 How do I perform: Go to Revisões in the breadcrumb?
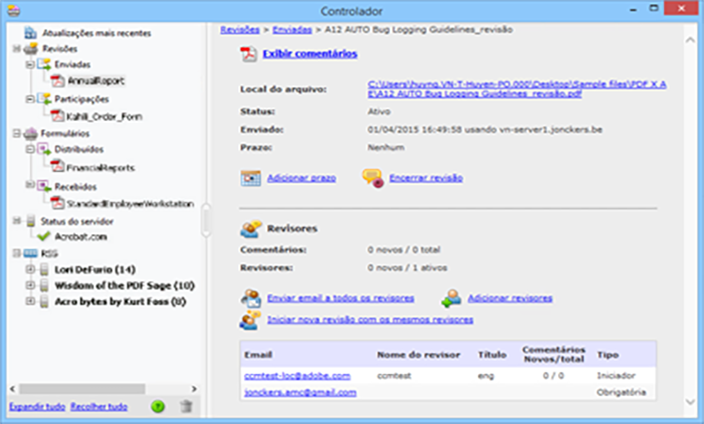(240, 30)
